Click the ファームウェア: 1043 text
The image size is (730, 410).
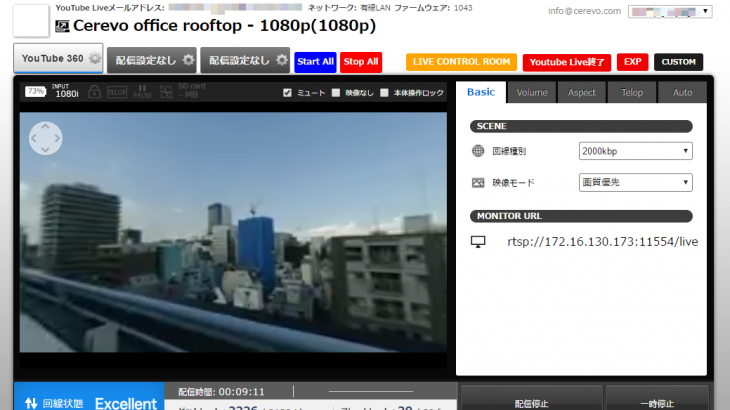[433, 8]
